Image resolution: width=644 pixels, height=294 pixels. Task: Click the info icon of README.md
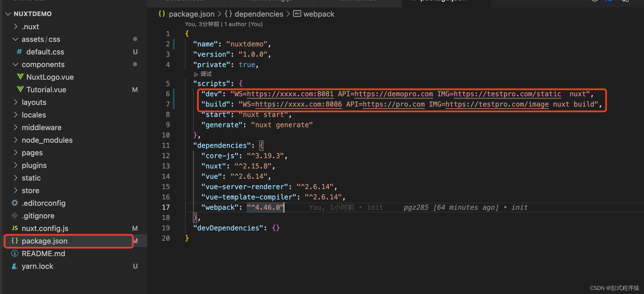tap(15, 253)
